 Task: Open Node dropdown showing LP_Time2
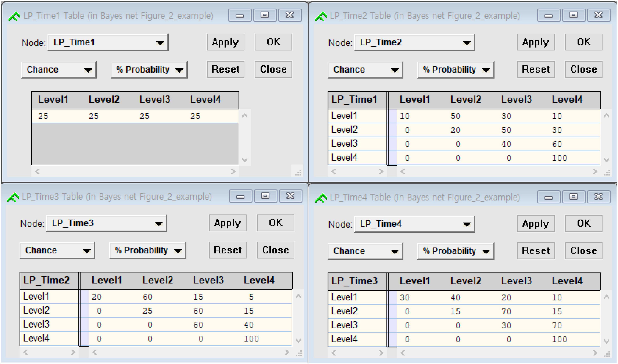tap(415, 43)
